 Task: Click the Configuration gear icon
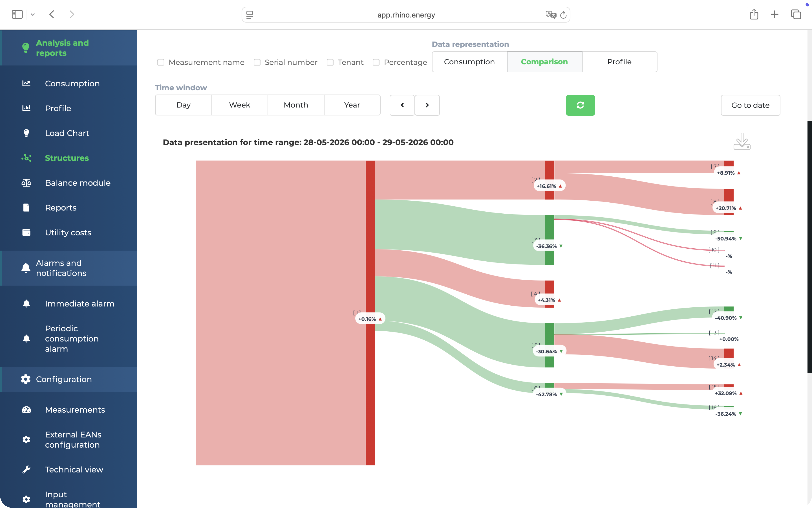point(25,379)
